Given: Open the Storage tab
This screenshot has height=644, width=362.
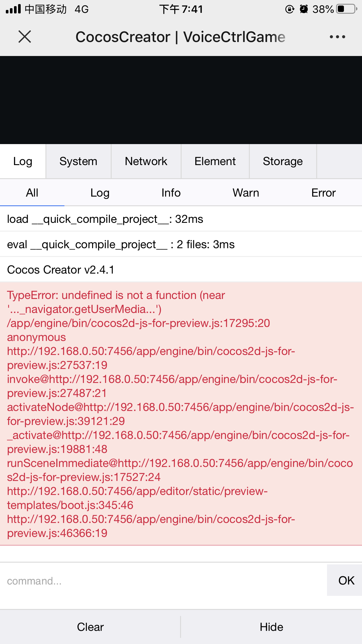Looking at the screenshot, I should pos(283,161).
